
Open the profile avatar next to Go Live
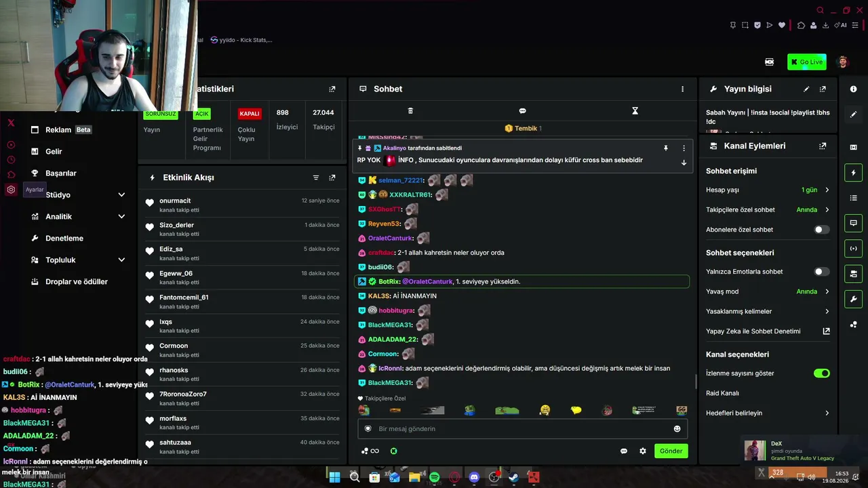[843, 62]
